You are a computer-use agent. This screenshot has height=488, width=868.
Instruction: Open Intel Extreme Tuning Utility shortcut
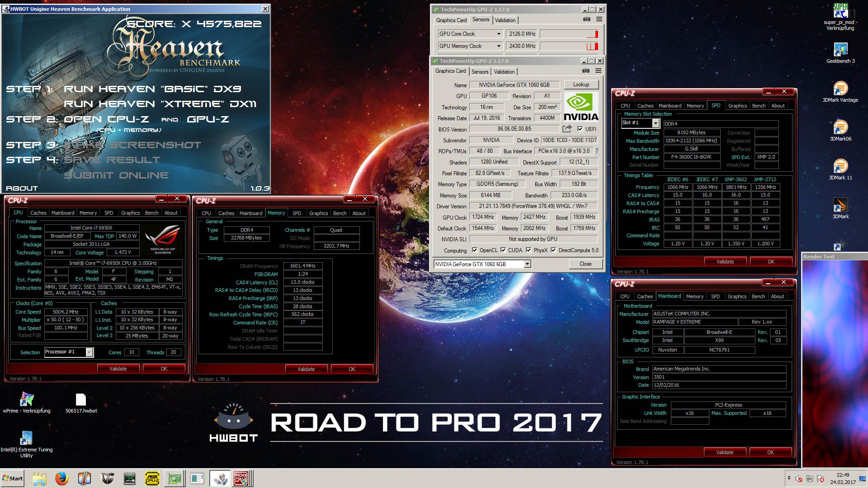pyautogui.click(x=26, y=445)
